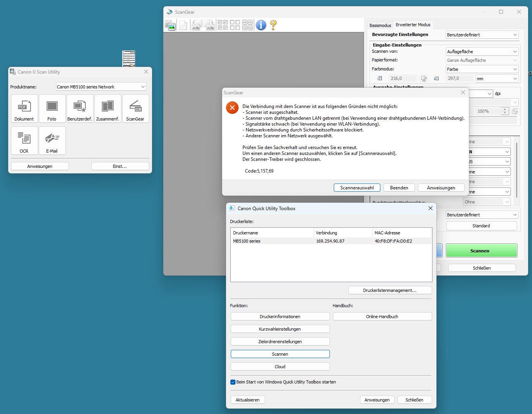Click the thumbnail view icon in ScanGear toolbar

[170, 25]
